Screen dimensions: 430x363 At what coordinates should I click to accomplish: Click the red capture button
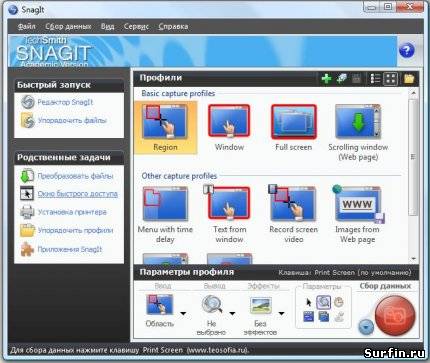[395, 315]
